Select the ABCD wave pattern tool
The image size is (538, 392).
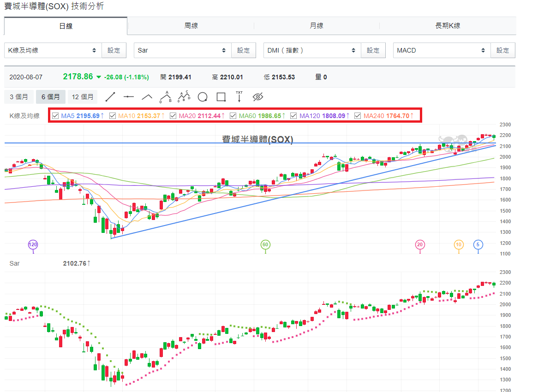pos(184,97)
